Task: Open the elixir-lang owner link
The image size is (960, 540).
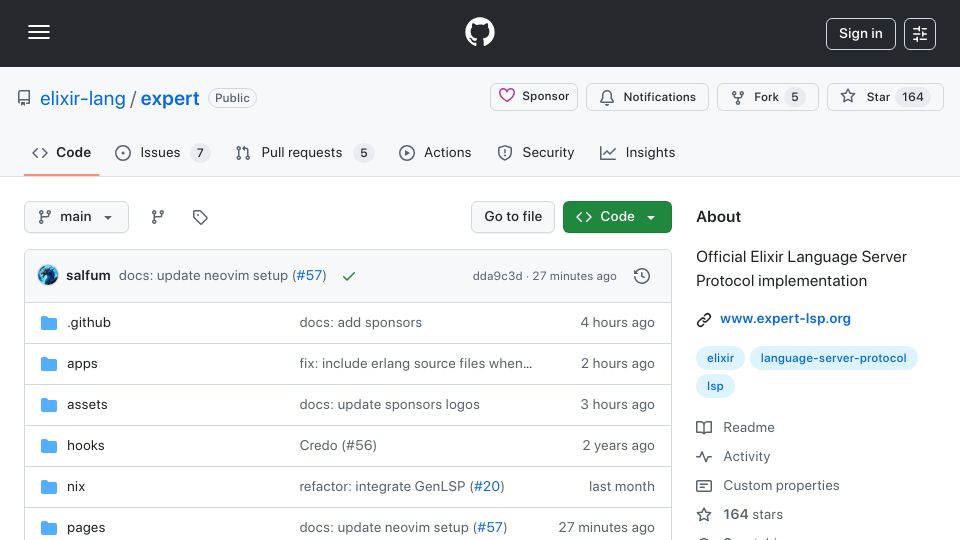Action: (83, 98)
